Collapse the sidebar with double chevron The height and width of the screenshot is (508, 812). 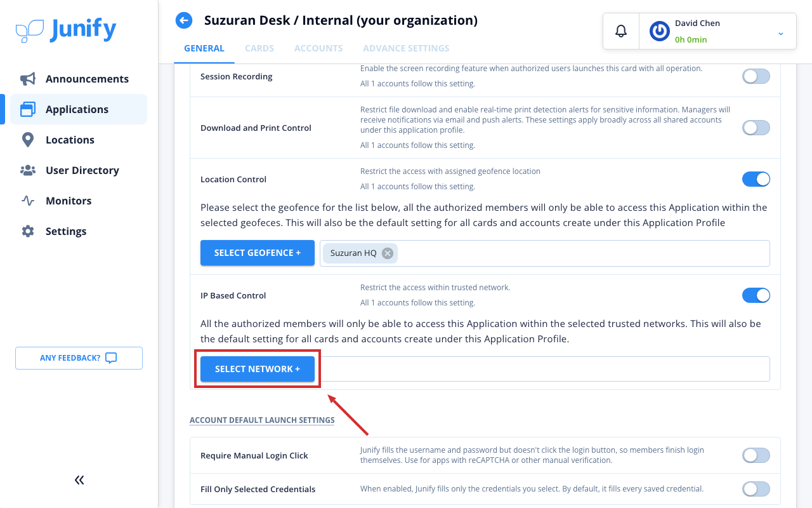[79, 480]
